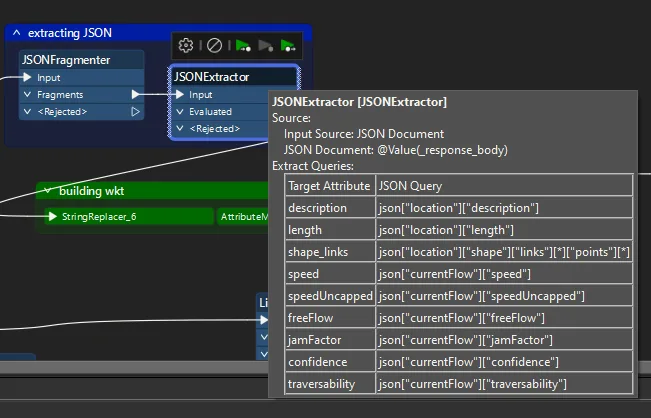This screenshot has width=651, height=418.
Task: Click query json["location"]["description"]
Action: point(458,208)
